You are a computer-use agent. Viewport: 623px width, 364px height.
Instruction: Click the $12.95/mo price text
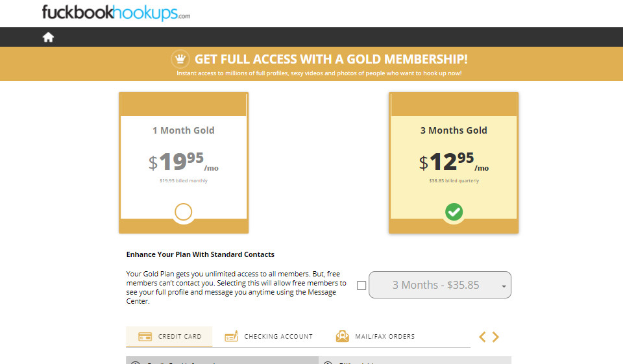point(454,162)
